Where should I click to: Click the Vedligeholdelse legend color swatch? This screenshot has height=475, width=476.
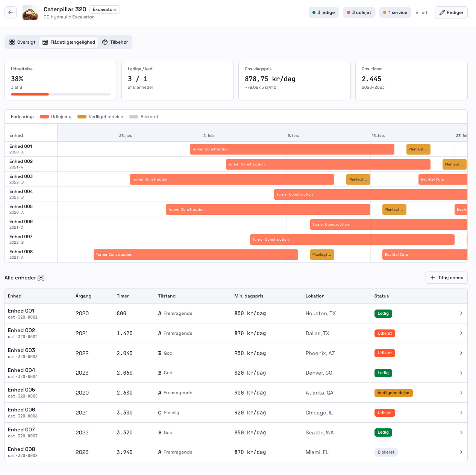[82, 117]
